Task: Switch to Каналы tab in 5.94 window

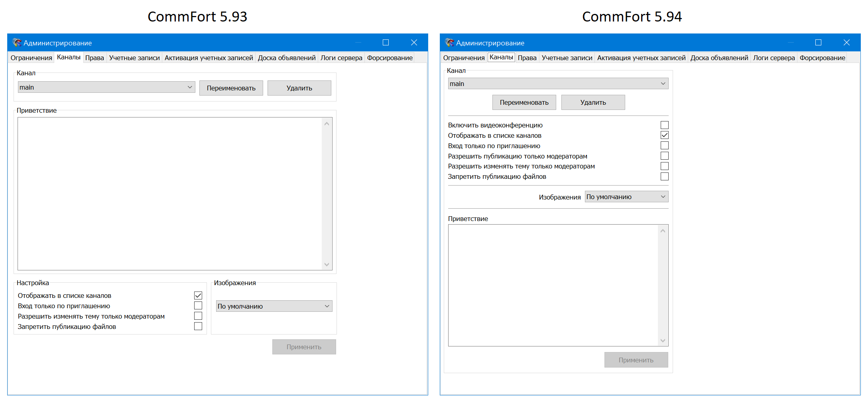Action: (x=501, y=57)
